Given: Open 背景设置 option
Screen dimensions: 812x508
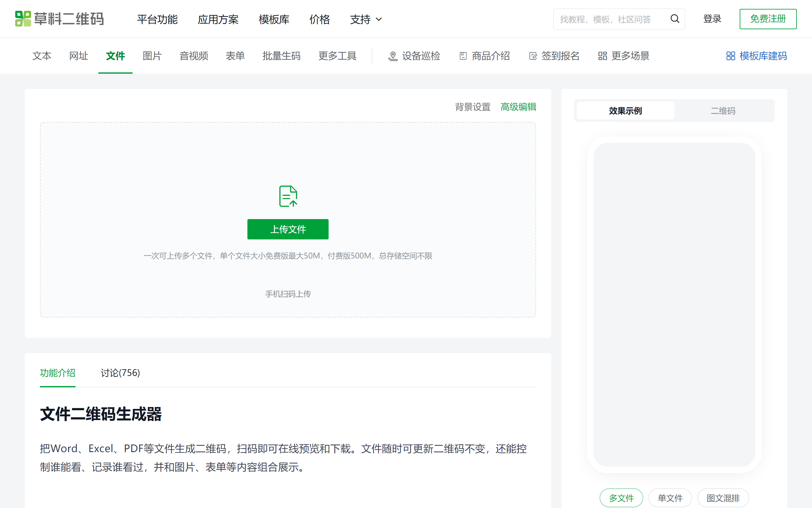Looking at the screenshot, I should [472, 107].
